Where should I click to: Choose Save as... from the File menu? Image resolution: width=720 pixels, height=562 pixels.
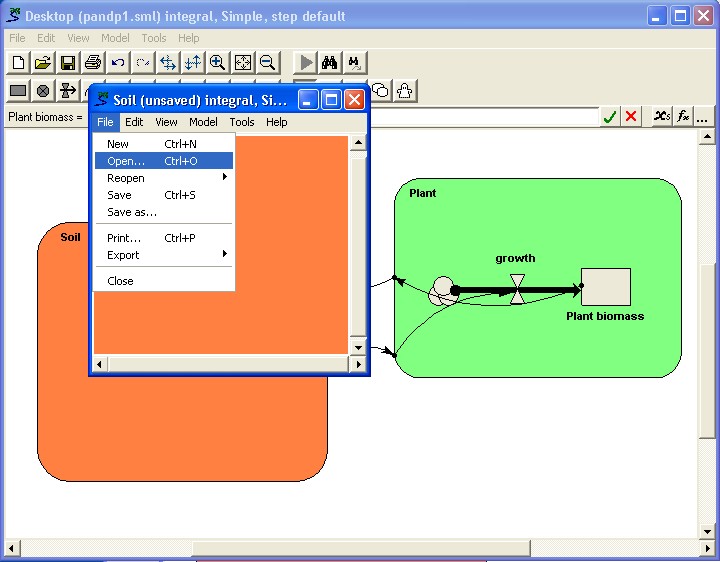coord(164,212)
